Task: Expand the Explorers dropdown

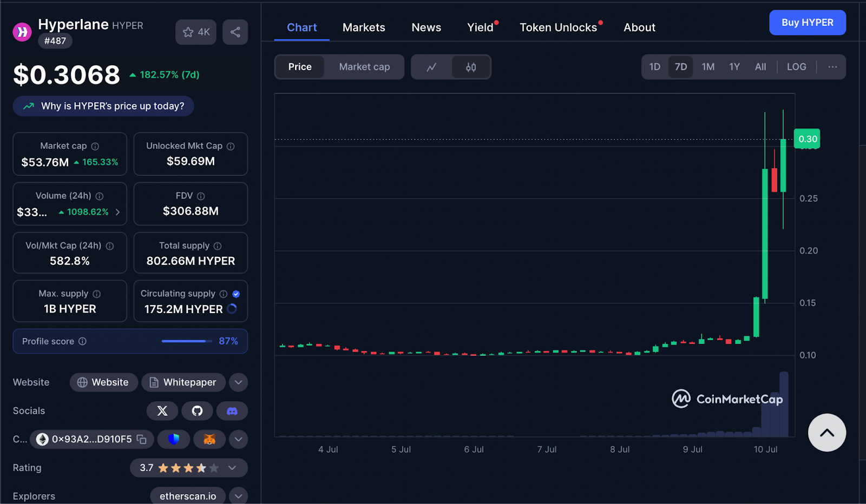Action: click(x=238, y=496)
